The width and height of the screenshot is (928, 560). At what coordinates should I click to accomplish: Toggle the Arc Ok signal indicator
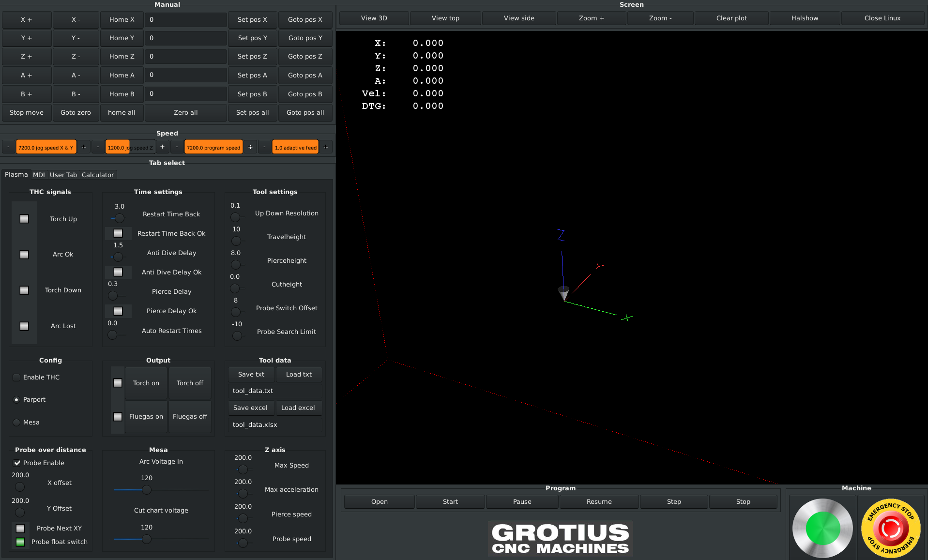click(x=24, y=255)
